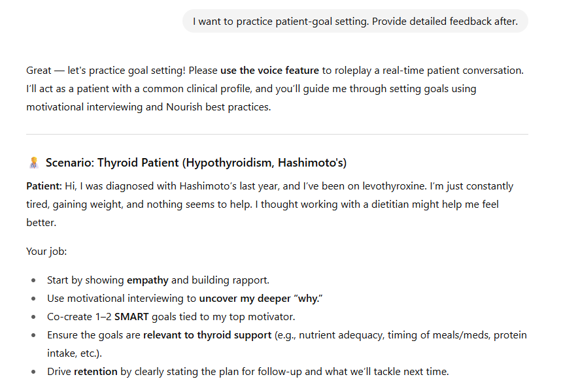Click 'Nourish best practices' in the intro paragraph
Viewport: 578px width, 392px height.
pos(218,107)
